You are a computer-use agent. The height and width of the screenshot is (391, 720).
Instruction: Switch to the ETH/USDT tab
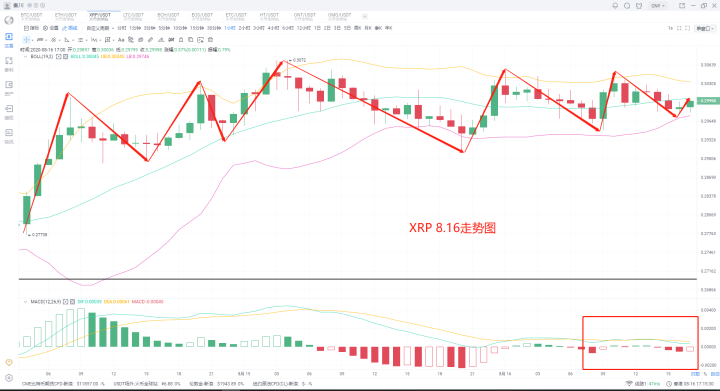[x=66, y=17]
